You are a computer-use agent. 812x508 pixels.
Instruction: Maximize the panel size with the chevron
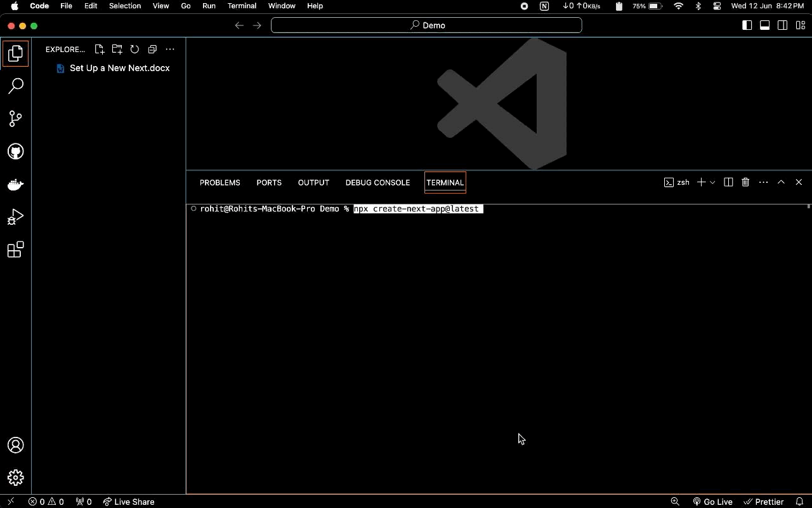click(x=781, y=182)
